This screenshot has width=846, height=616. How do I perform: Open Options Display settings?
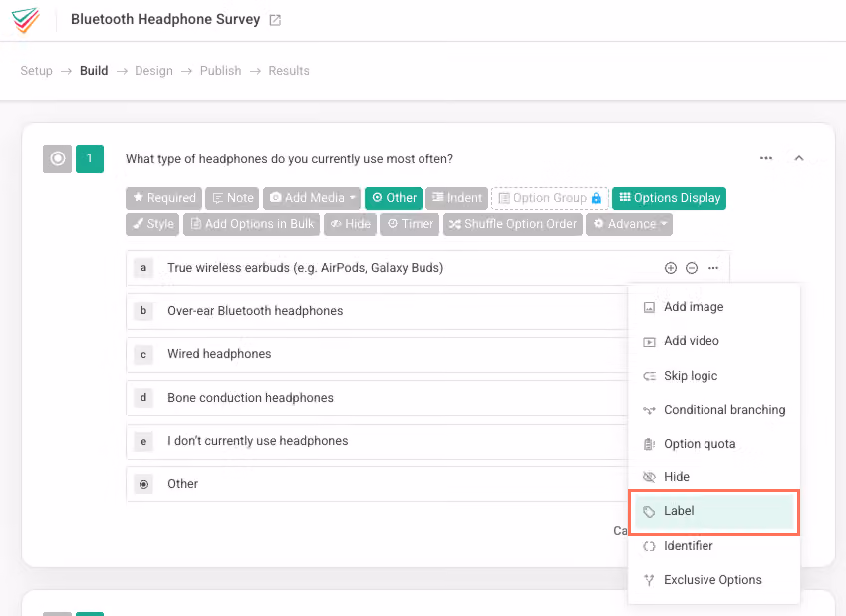click(x=669, y=198)
